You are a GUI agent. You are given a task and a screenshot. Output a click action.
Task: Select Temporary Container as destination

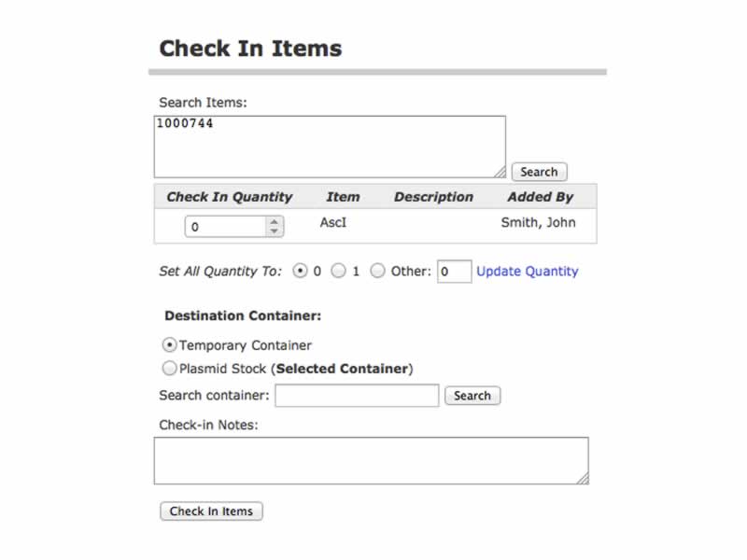(170, 344)
